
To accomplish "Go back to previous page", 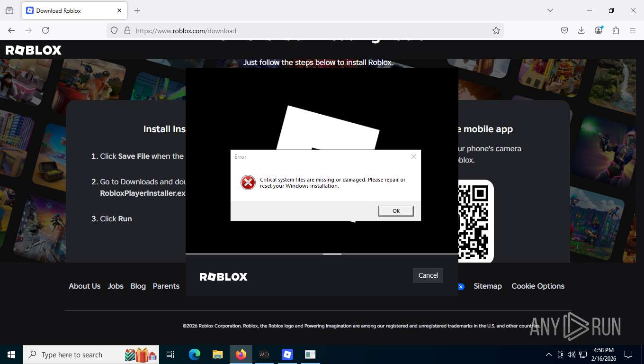I will 11,30.
